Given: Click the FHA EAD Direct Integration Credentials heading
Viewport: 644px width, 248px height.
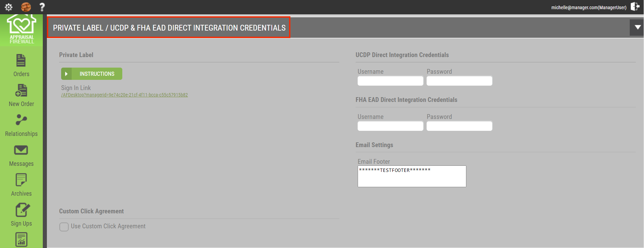Looking at the screenshot, I should point(406,100).
